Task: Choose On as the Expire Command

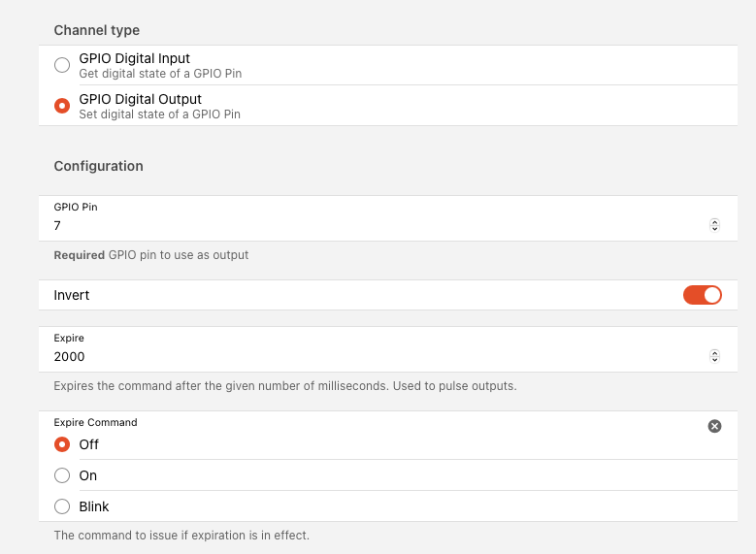Action: point(62,475)
